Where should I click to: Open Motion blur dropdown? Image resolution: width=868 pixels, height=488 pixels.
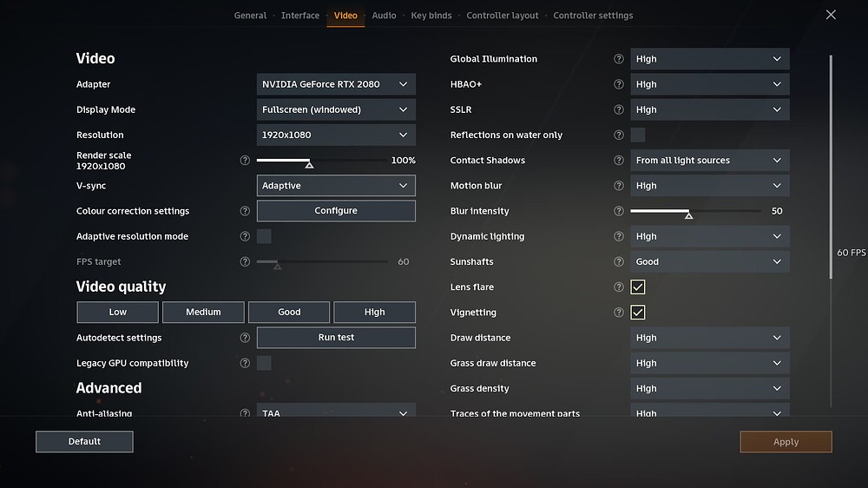pos(710,186)
